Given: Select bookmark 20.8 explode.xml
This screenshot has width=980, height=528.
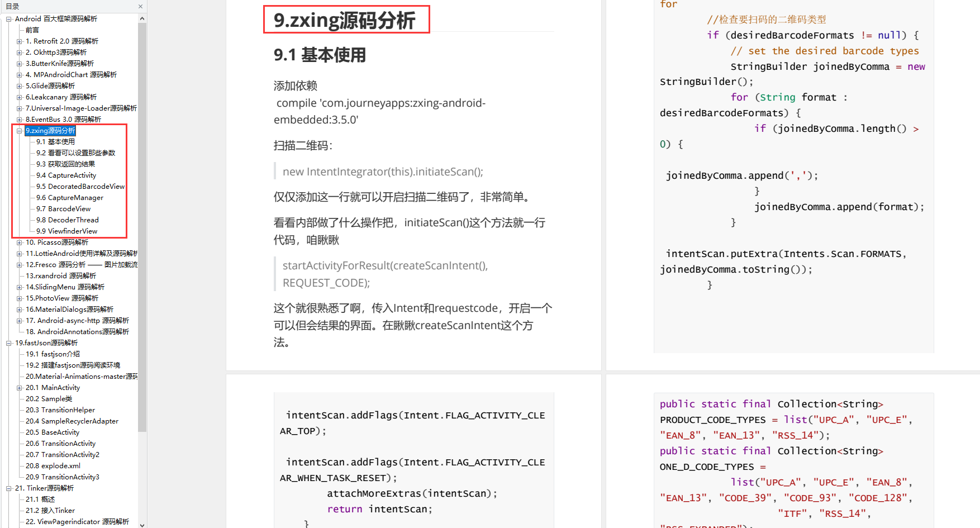Looking at the screenshot, I should click(53, 466).
